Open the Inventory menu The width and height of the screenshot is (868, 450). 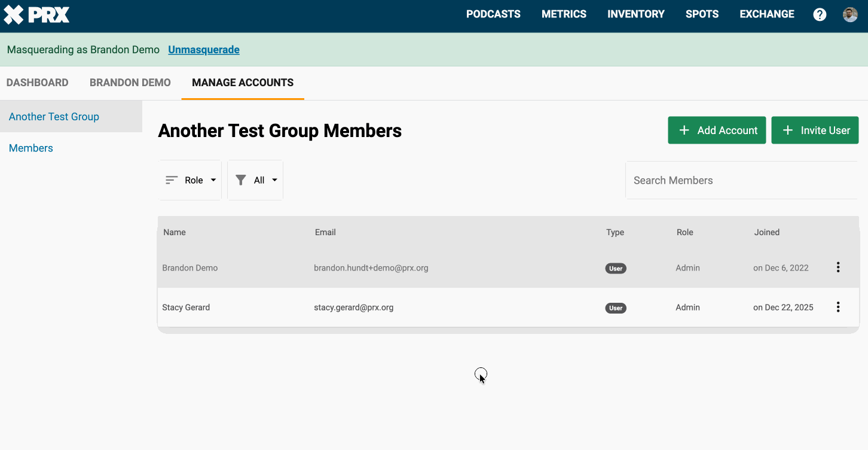tap(635, 14)
